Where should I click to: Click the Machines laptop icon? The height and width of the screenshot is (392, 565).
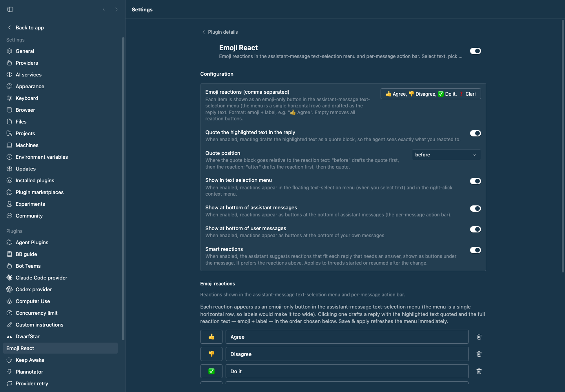click(9, 145)
